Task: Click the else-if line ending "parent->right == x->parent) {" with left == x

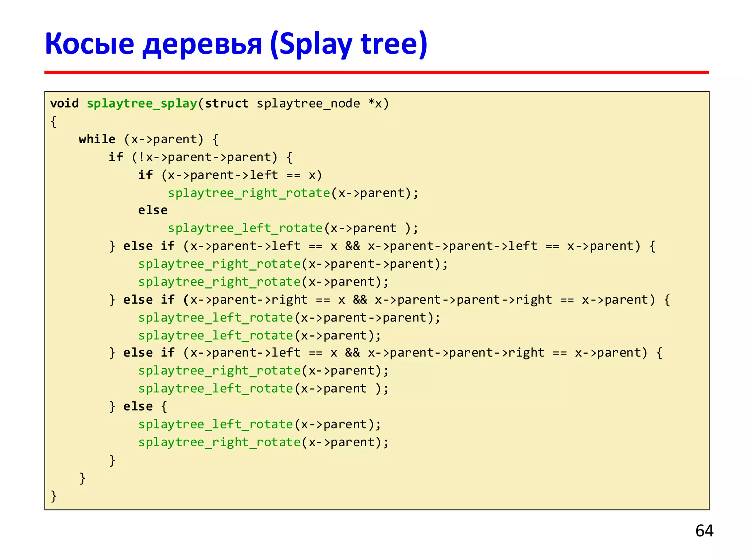Action: (386, 353)
